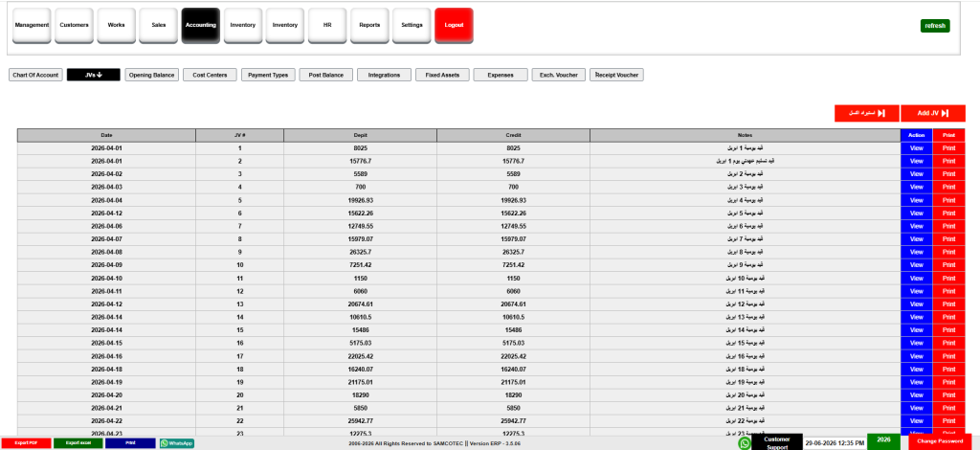Select date 2026-04-09 in the table
Image resolution: width=980 pixels, height=450 pixels.
[x=106, y=265]
